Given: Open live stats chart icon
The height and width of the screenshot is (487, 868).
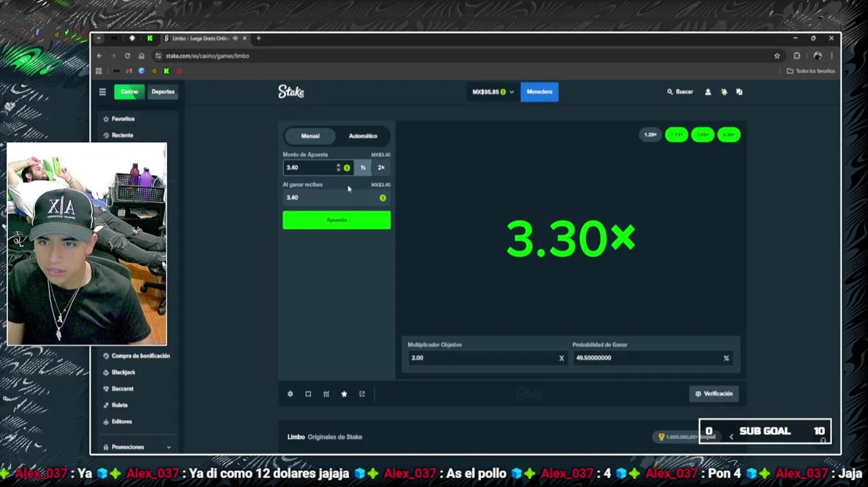Looking at the screenshot, I should (326, 394).
